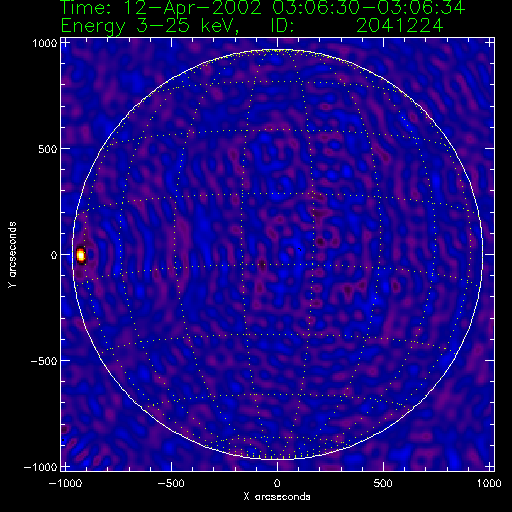Click the -1000 tick label on Y axis
The height and width of the screenshot is (512, 512).
click(41, 467)
